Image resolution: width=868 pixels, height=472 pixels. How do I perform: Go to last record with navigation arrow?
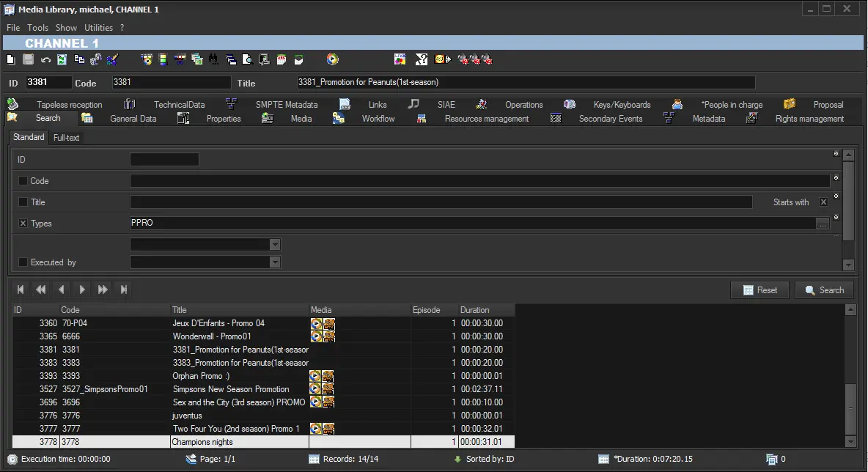coord(124,290)
